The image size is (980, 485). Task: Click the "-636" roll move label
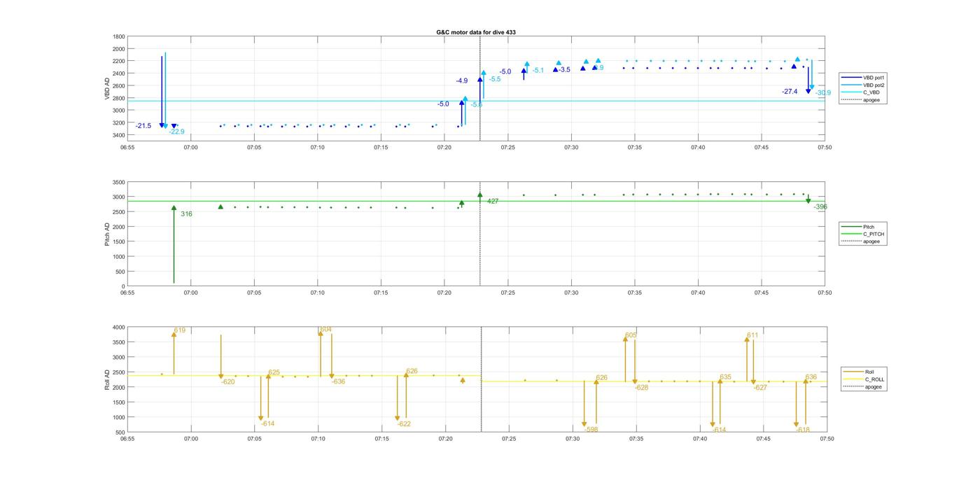[x=338, y=382]
